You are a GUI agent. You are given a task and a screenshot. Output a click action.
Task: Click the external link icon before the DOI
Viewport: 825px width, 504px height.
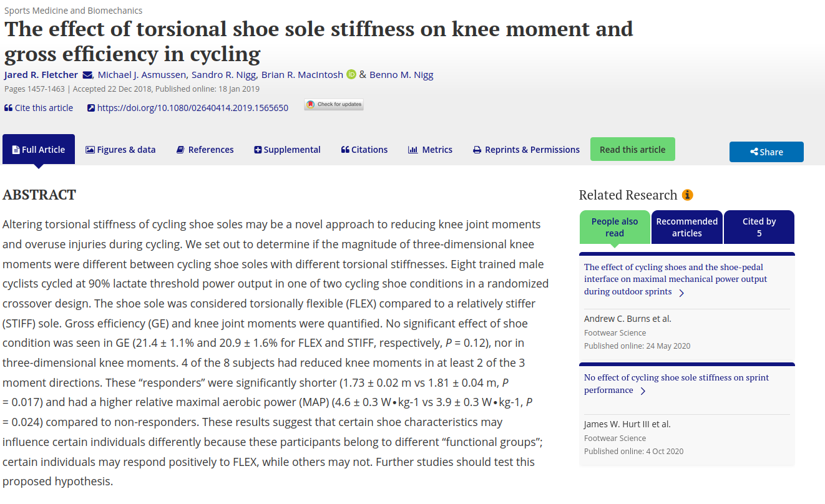point(91,108)
